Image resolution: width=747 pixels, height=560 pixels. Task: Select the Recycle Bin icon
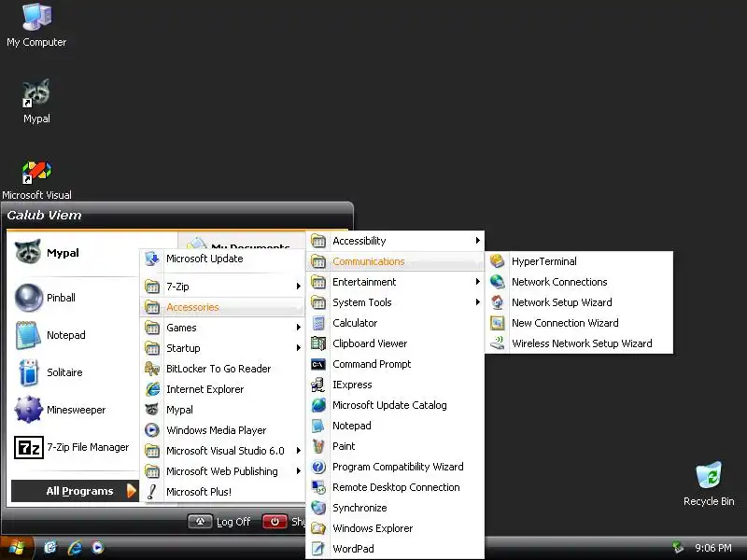pyautogui.click(x=709, y=483)
